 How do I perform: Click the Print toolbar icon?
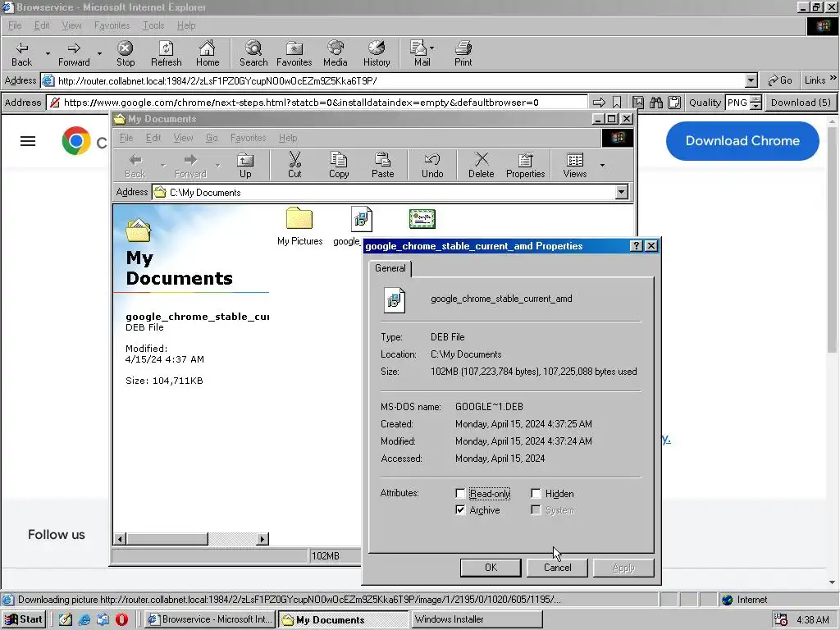[x=463, y=53]
